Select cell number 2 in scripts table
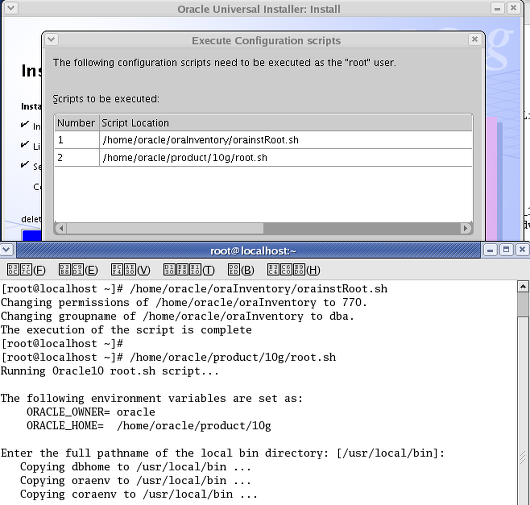 tap(77, 158)
